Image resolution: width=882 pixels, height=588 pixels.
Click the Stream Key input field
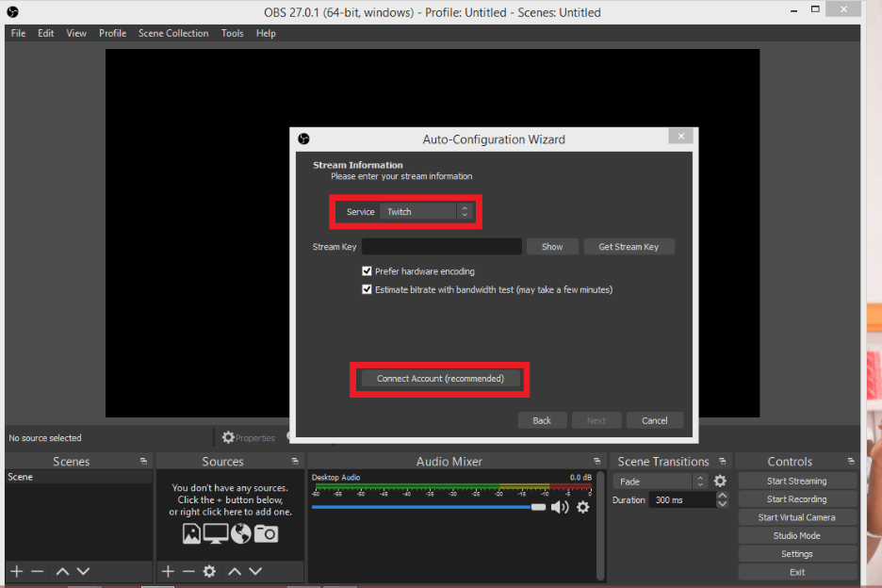click(x=442, y=247)
